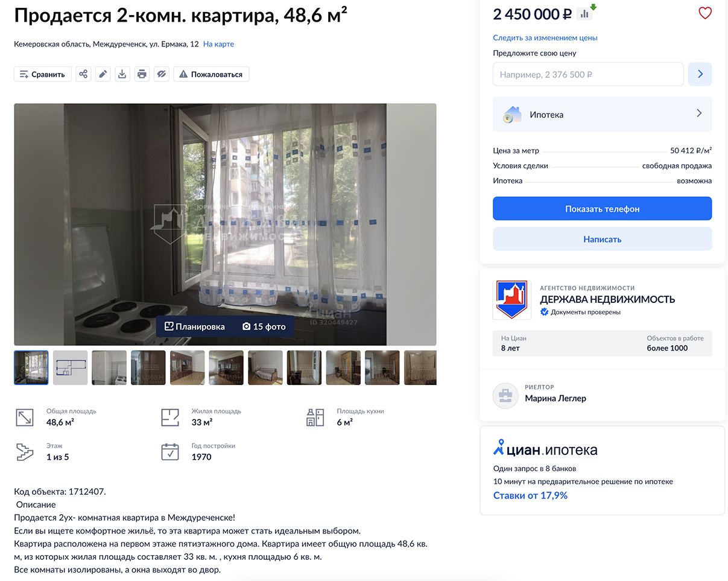Viewport: 728px width, 581px height.
Task: Click the price offer input field
Action: [x=589, y=74]
